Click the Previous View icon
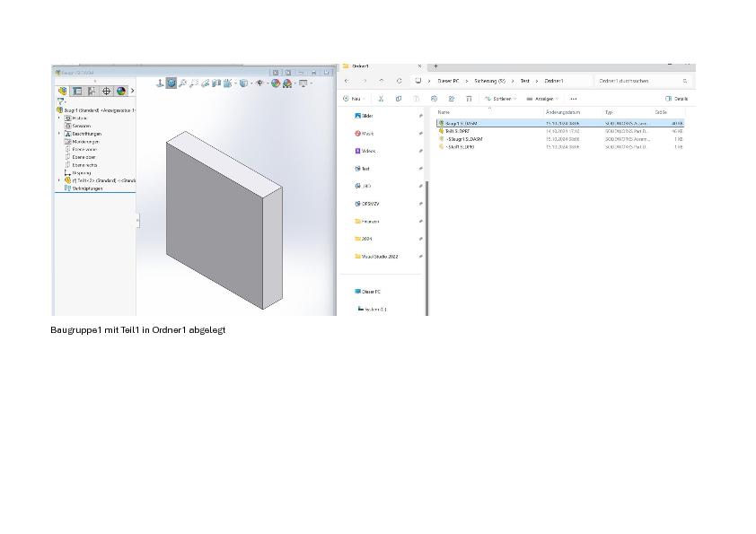This screenshot has width=756, height=534. pyautogui.click(x=194, y=83)
